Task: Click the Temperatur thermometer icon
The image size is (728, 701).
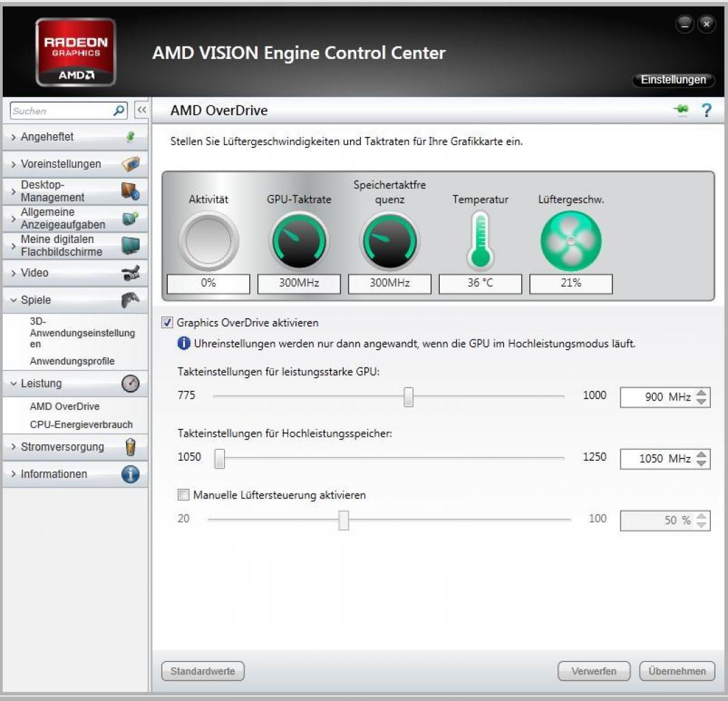Action: point(480,240)
